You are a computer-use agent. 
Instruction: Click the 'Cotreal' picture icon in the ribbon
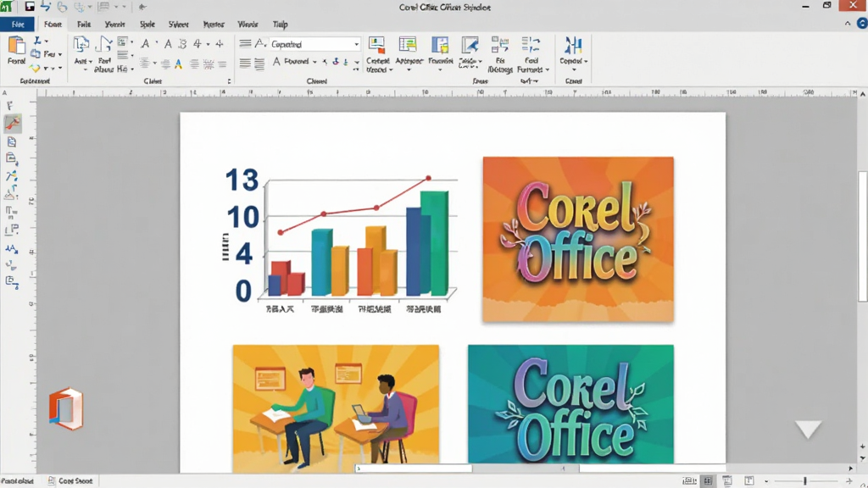377,46
